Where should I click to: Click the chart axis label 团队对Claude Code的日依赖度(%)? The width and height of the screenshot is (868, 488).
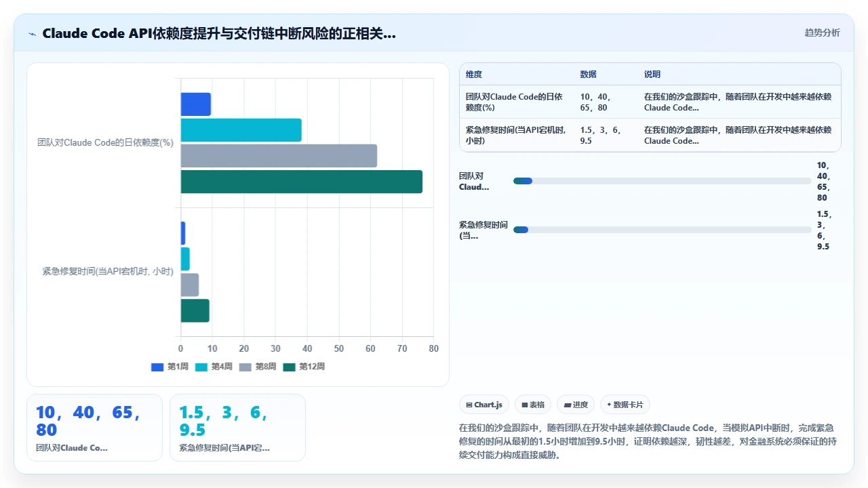(106, 142)
